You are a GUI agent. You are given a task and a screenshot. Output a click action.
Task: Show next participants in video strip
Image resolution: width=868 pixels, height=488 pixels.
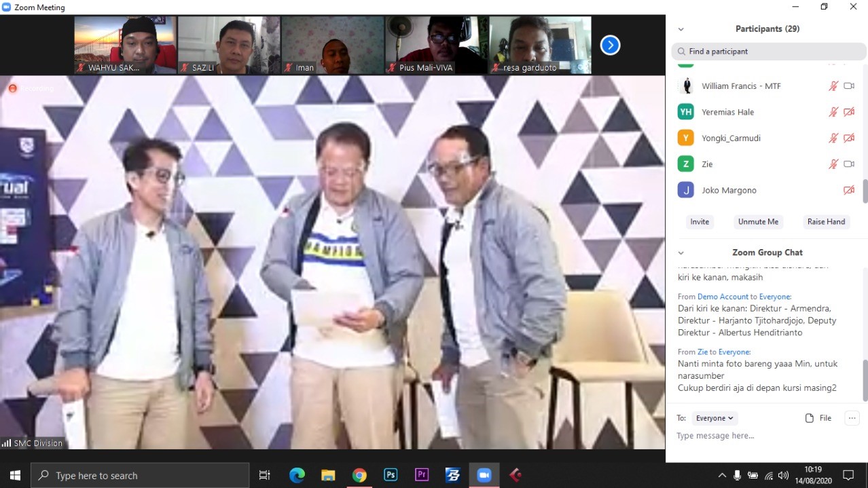610,45
